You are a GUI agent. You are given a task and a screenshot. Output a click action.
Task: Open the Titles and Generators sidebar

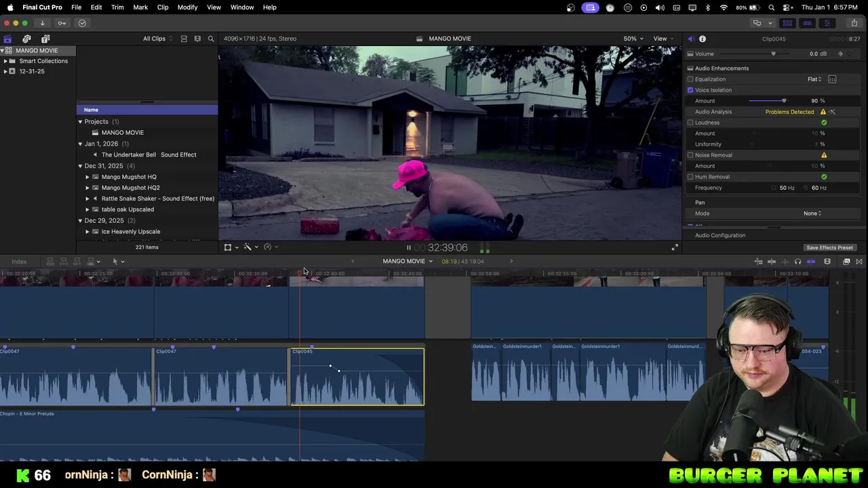(45, 39)
